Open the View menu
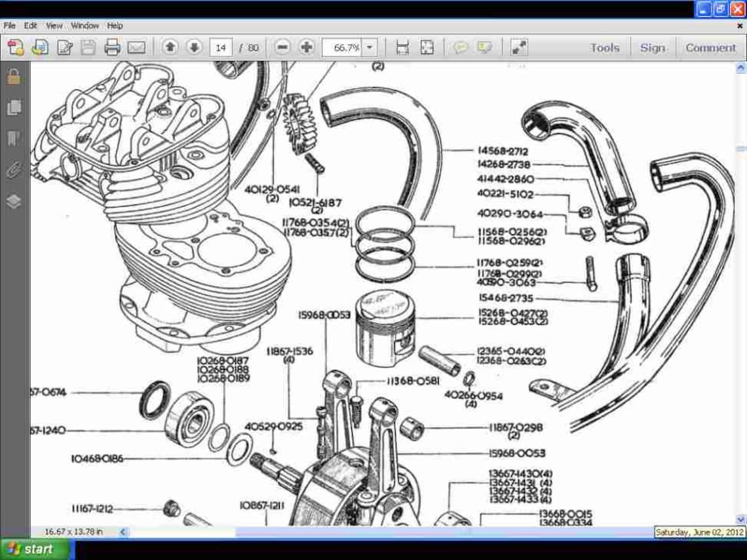This screenshot has width=747, height=560. click(53, 25)
